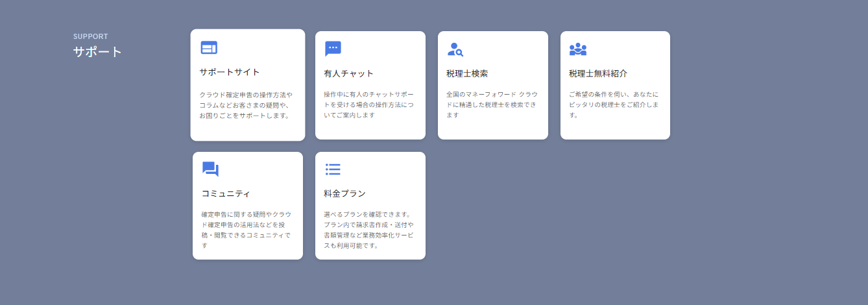Open the サポートサイト card title
Screen dimensions: 868x305
pyautogui.click(x=230, y=72)
